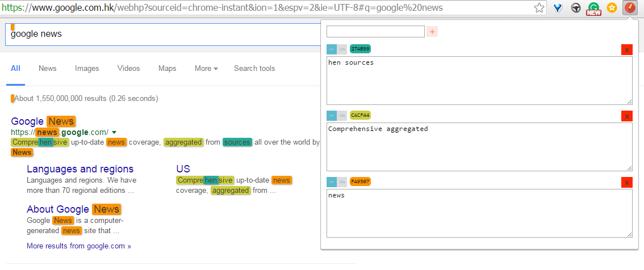Image resolution: width=644 pixels, height=270 pixels.
Task: Click 'More results from google.com »'
Action: [x=79, y=246]
